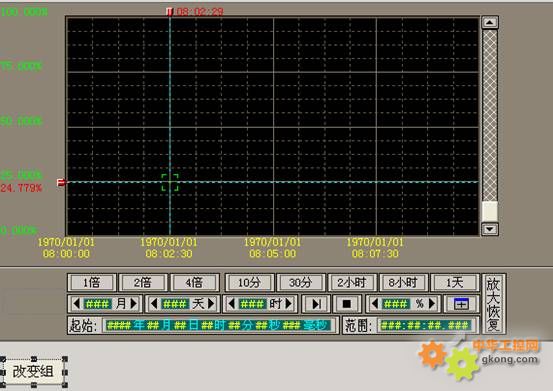This screenshot has height=391, width=553.
Task: Click the 0.000% axis label
Action: (19, 231)
